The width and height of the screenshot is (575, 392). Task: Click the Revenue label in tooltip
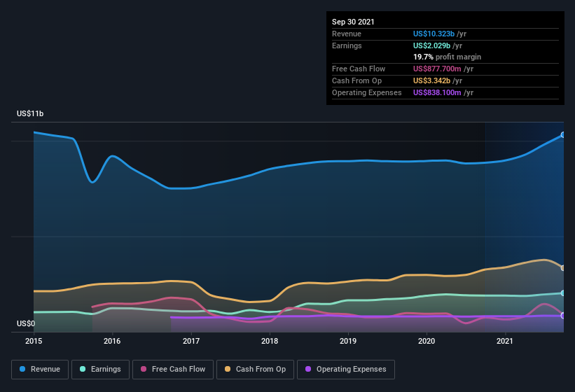[347, 34]
